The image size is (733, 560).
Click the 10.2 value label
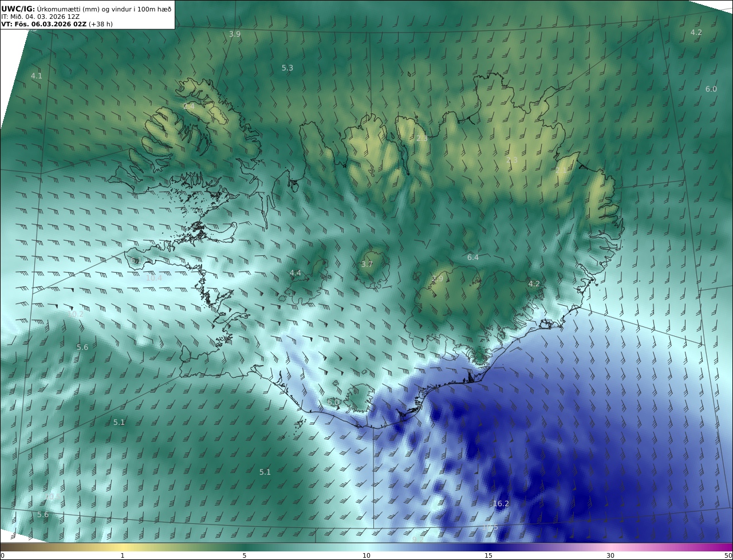coord(75,314)
